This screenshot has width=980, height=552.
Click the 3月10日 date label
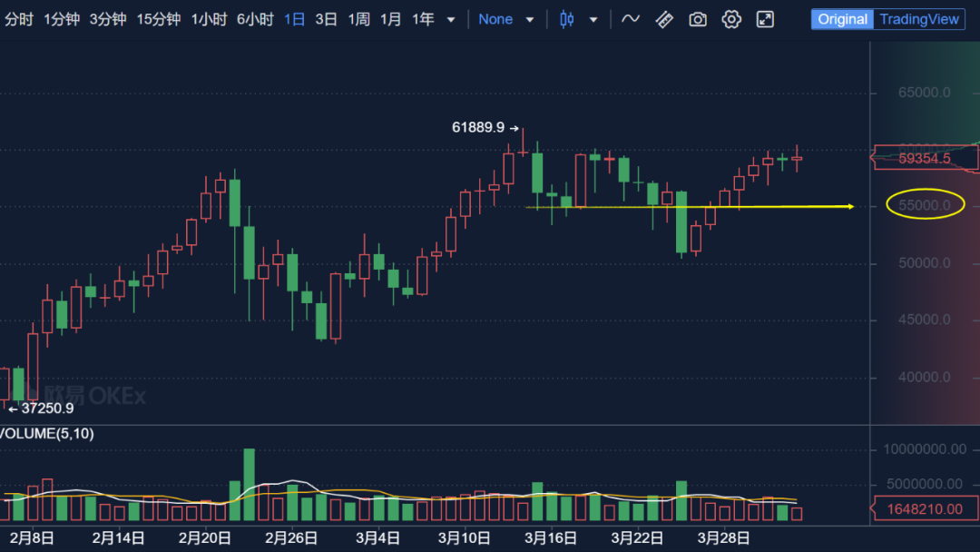[464, 538]
